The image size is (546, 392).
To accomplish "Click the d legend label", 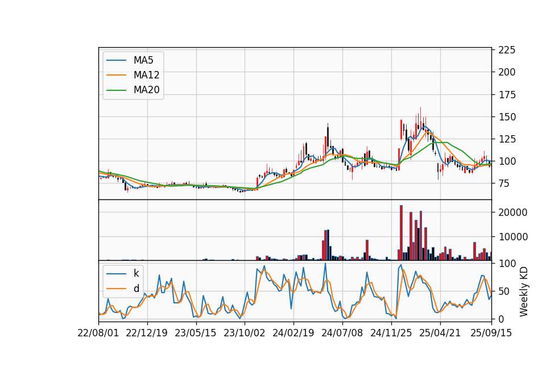I will [x=136, y=289].
